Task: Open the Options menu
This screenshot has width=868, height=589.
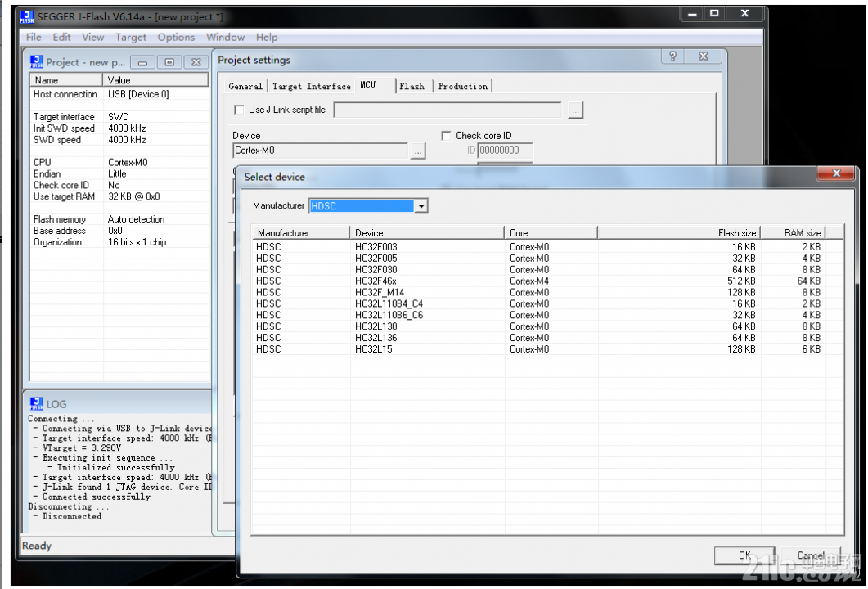Action: (x=176, y=37)
